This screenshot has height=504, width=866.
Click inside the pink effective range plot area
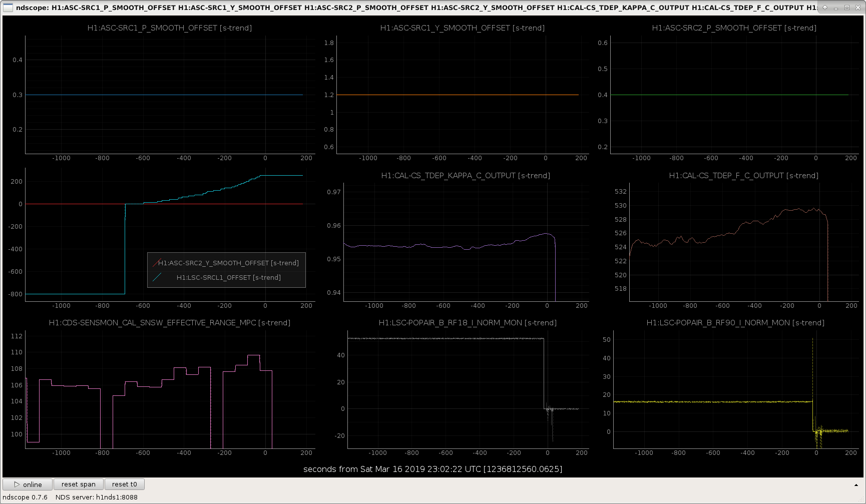[x=170, y=389]
